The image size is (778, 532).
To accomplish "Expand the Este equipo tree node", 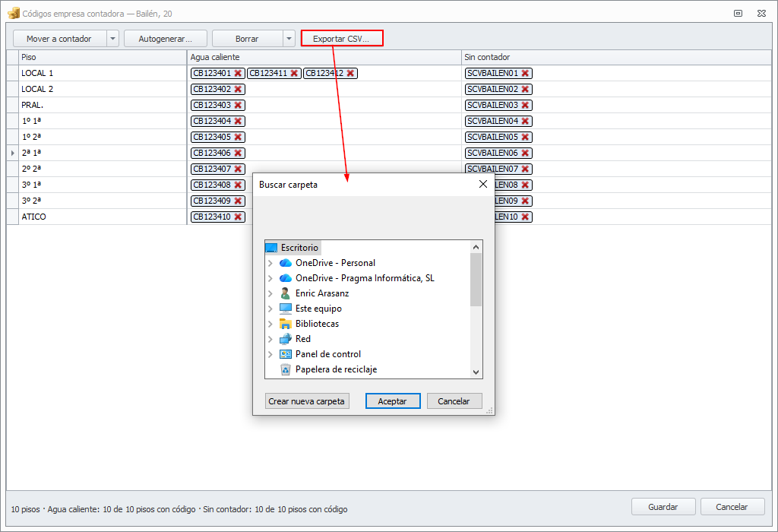I will point(270,309).
